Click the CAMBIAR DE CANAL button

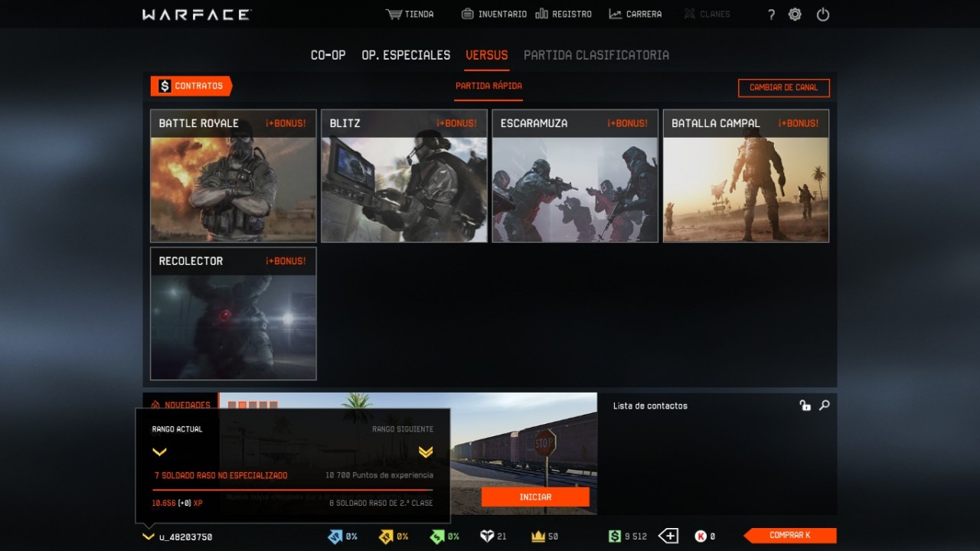coord(784,87)
